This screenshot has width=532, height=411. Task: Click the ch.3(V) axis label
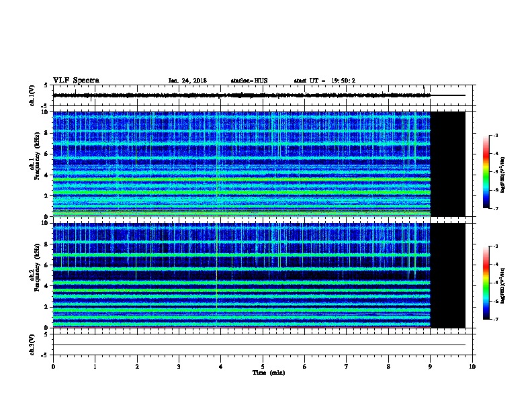(x=32, y=345)
